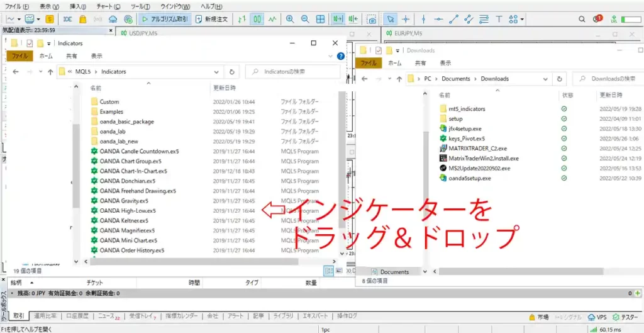Select the text label drawing tool
The image size is (644, 333).
[499, 20]
